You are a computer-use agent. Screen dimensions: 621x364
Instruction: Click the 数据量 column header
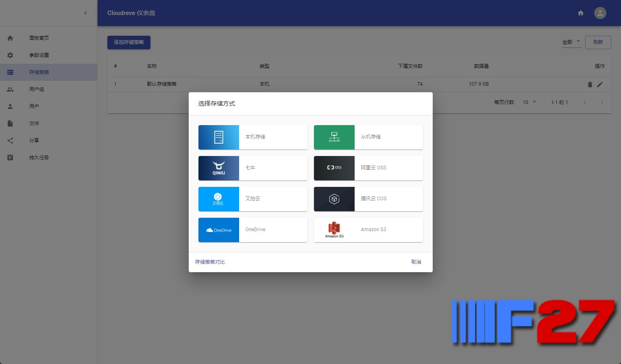[x=481, y=66]
